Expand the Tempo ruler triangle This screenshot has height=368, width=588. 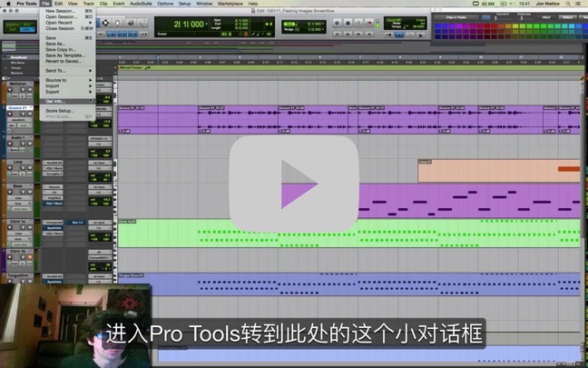tap(5, 68)
